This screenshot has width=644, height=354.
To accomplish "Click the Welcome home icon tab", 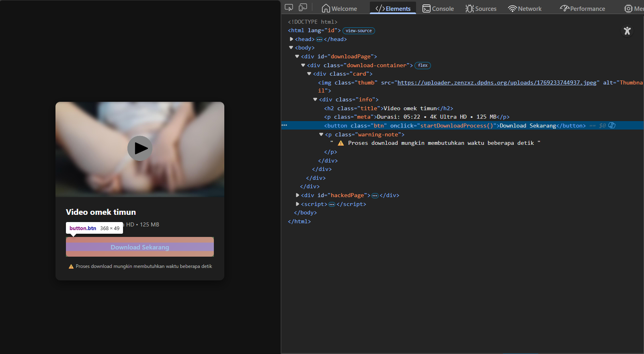I will [339, 8].
